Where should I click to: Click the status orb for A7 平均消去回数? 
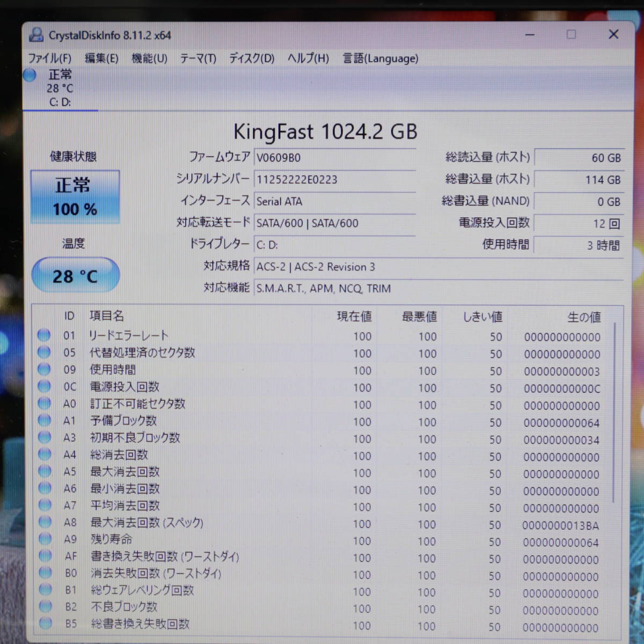pyautogui.click(x=45, y=505)
